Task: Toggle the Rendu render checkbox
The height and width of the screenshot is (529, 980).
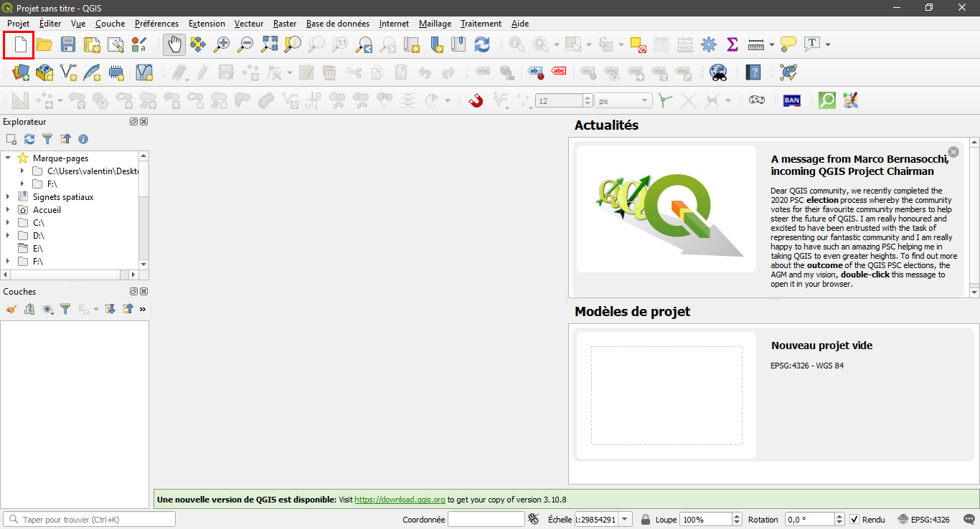Action: pyautogui.click(x=854, y=520)
